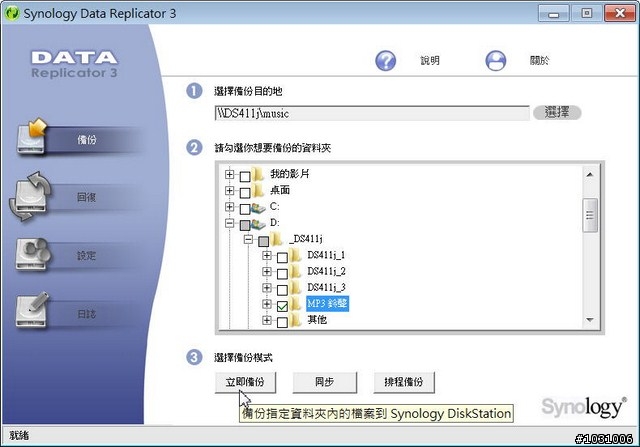Check the DS411j_2 checkbox
The height and width of the screenshot is (447, 640).
[x=282, y=274]
